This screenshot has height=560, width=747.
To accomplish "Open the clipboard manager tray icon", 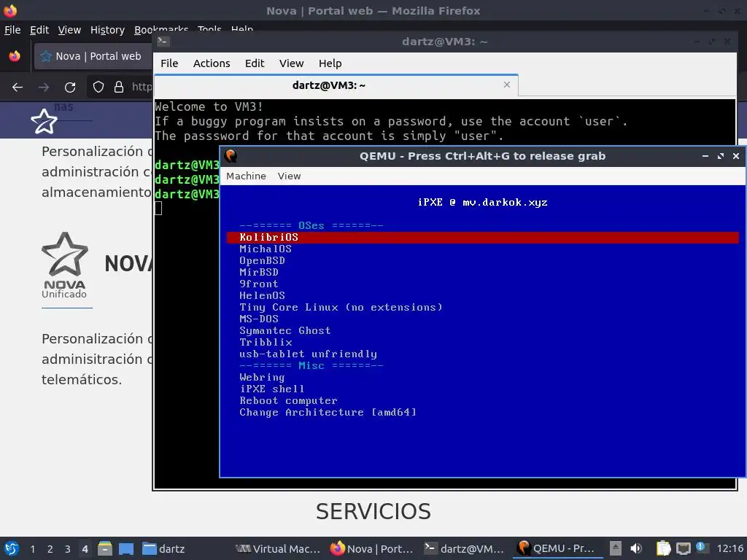I will click(663, 548).
